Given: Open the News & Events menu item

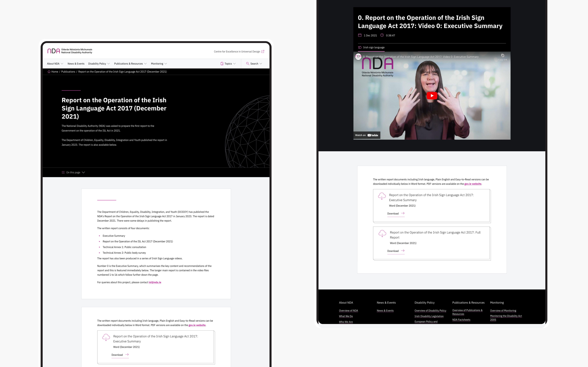Looking at the screenshot, I should 76,64.
